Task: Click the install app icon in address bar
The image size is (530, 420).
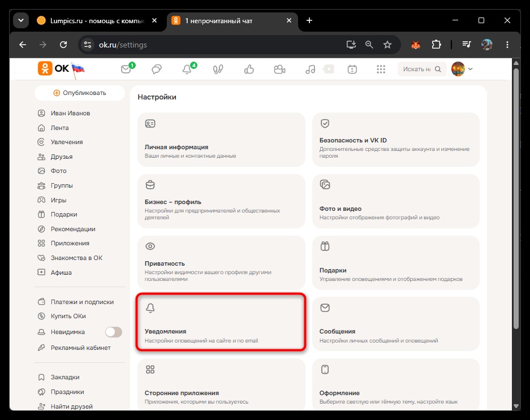Action: (x=351, y=45)
